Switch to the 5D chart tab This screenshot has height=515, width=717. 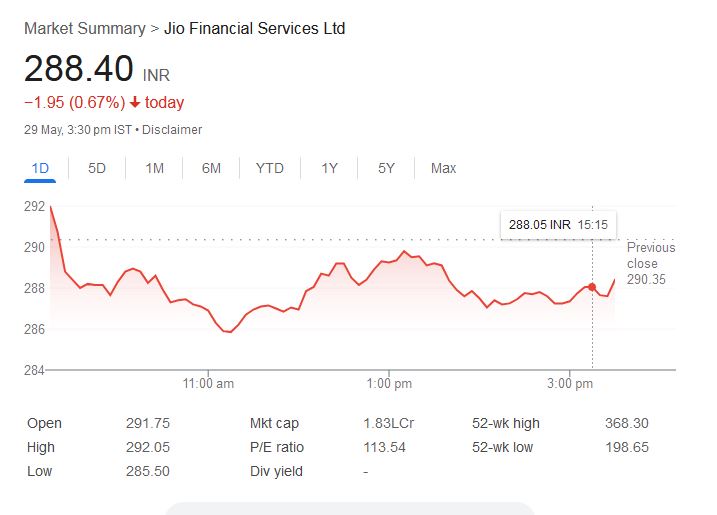(97, 168)
